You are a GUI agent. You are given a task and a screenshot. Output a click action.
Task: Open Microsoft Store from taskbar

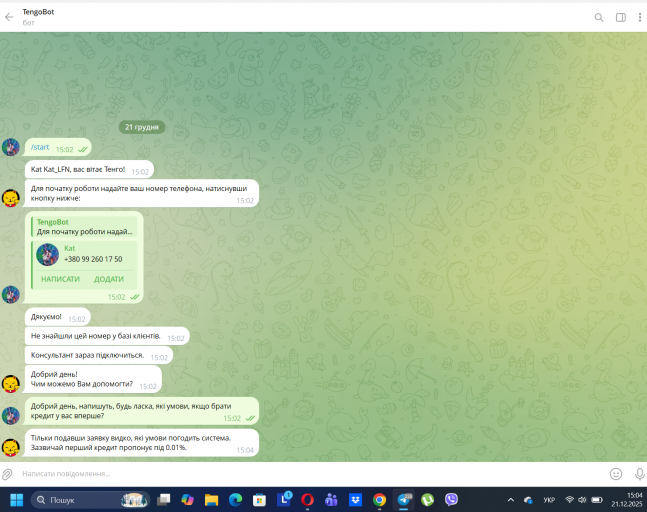[259, 500]
